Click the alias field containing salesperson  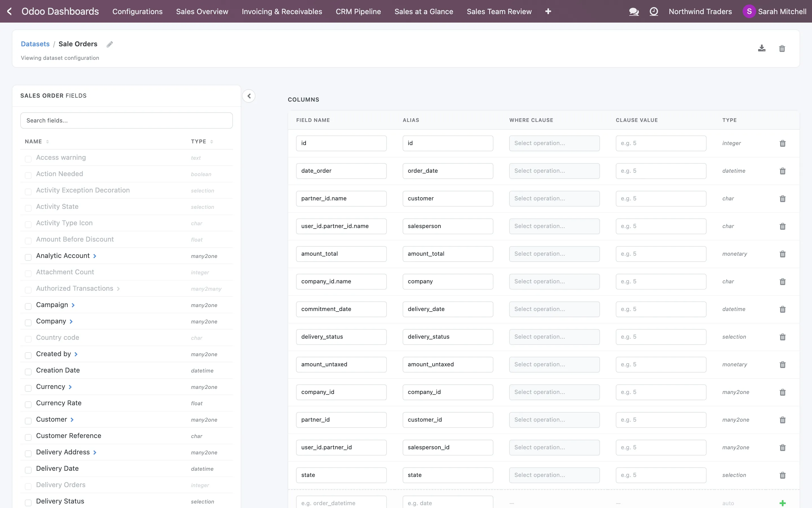click(448, 226)
